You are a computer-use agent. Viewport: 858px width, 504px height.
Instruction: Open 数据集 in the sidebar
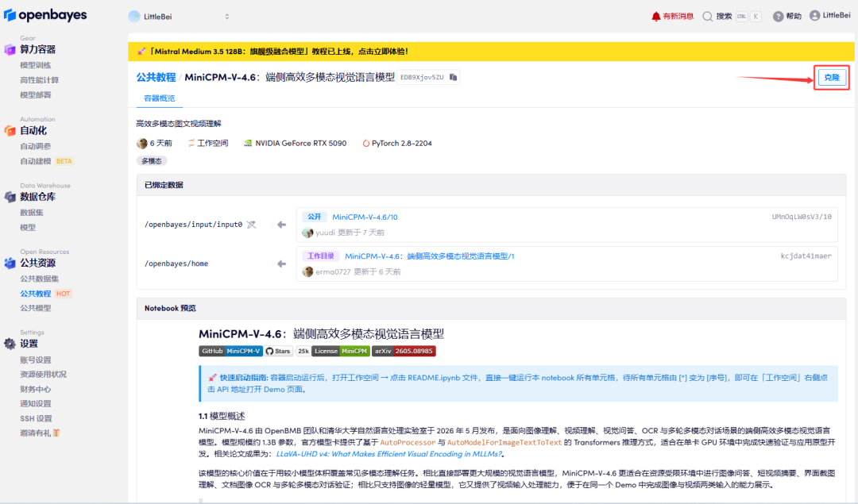32,213
